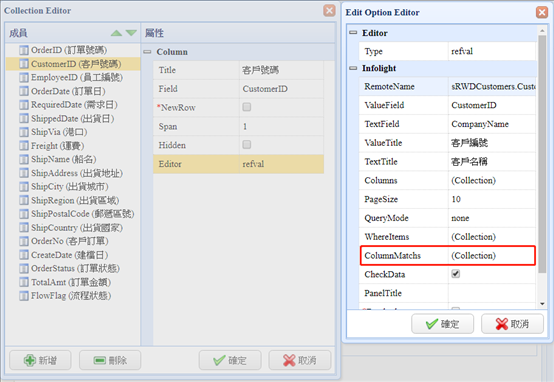
Task: Select ShipPostalCode member row text
Action: [83, 214]
